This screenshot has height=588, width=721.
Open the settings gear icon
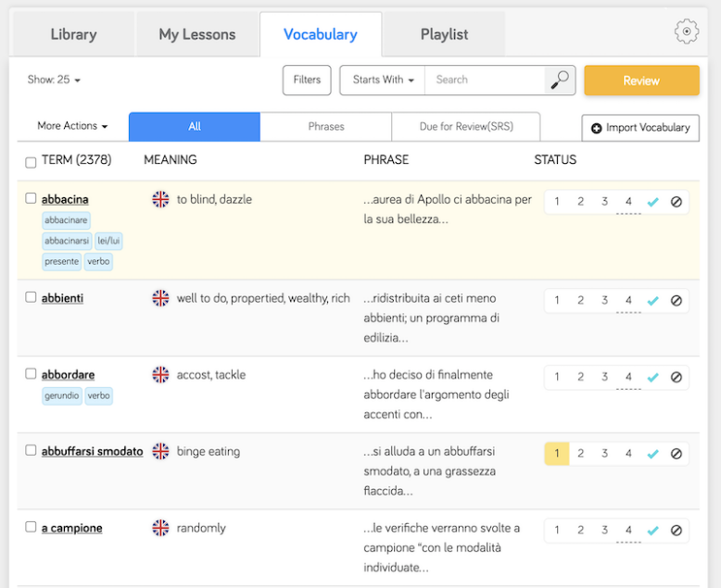pyautogui.click(x=686, y=32)
